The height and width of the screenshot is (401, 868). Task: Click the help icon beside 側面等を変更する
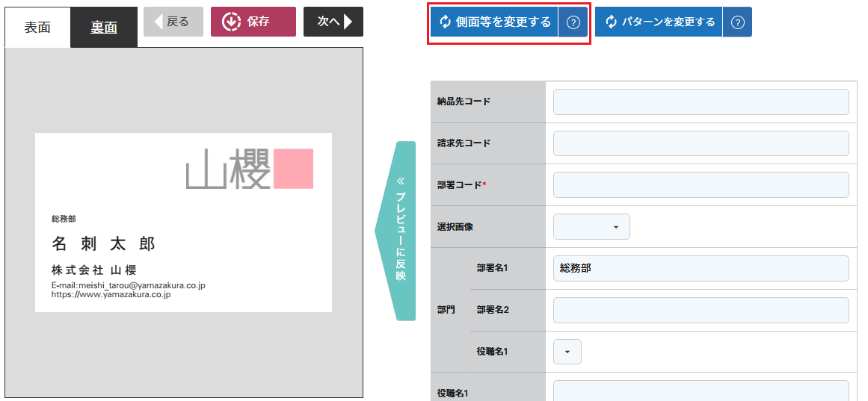click(573, 22)
